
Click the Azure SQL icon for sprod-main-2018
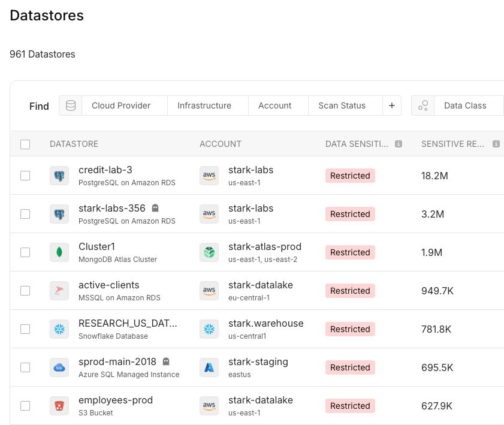tap(59, 367)
